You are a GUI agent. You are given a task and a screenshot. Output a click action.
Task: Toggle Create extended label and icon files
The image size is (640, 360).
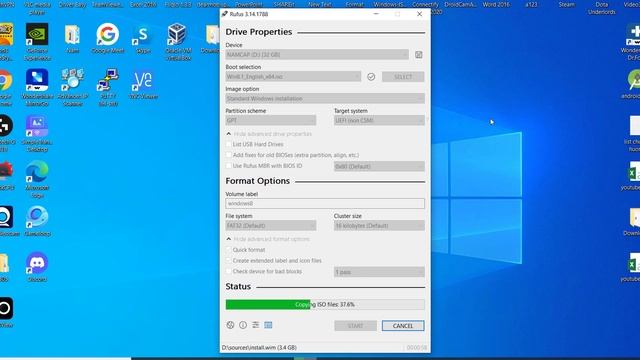click(229, 260)
